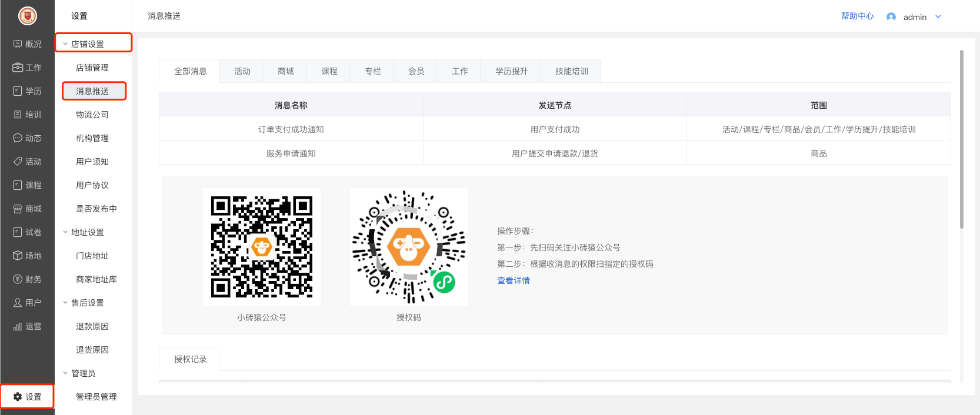Screen dimensions: 980x415
Task: Click the 消息名称 column header
Action: pyautogui.click(x=291, y=105)
